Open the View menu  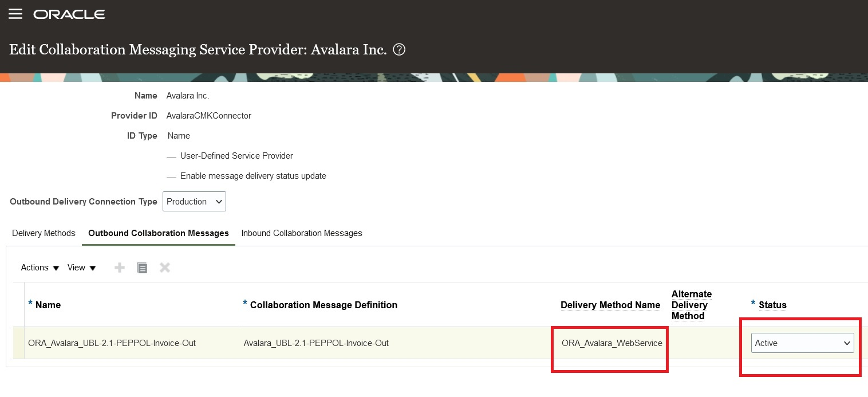pyautogui.click(x=82, y=268)
